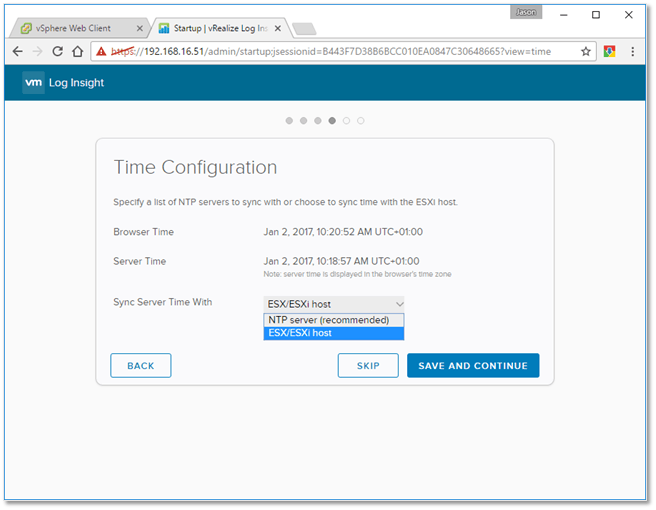Screen dimensions: 656x510
Task: Reload the current page
Action: pyautogui.click(x=57, y=51)
